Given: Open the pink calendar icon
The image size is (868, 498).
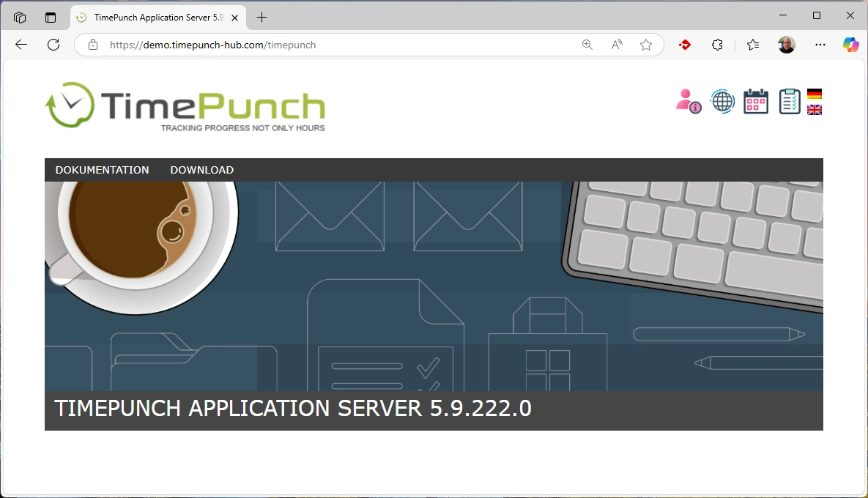Looking at the screenshot, I should pos(756,101).
